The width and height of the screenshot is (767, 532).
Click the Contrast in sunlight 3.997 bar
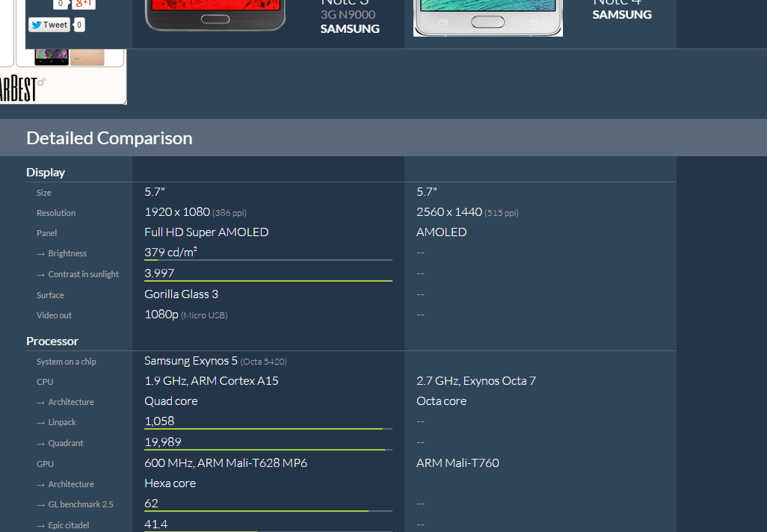[x=268, y=281]
